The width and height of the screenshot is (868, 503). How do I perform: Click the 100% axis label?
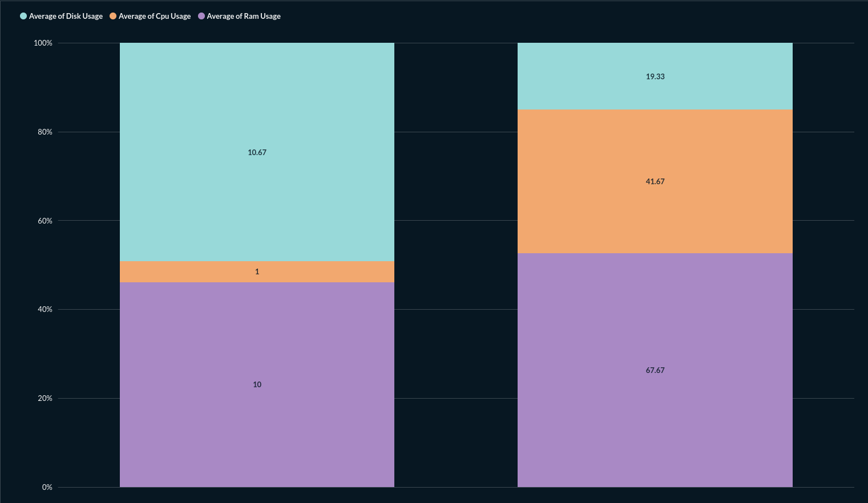pyautogui.click(x=44, y=42)
